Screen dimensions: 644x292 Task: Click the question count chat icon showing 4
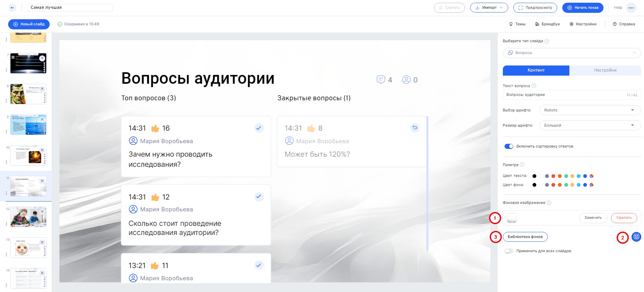(381, 80)
